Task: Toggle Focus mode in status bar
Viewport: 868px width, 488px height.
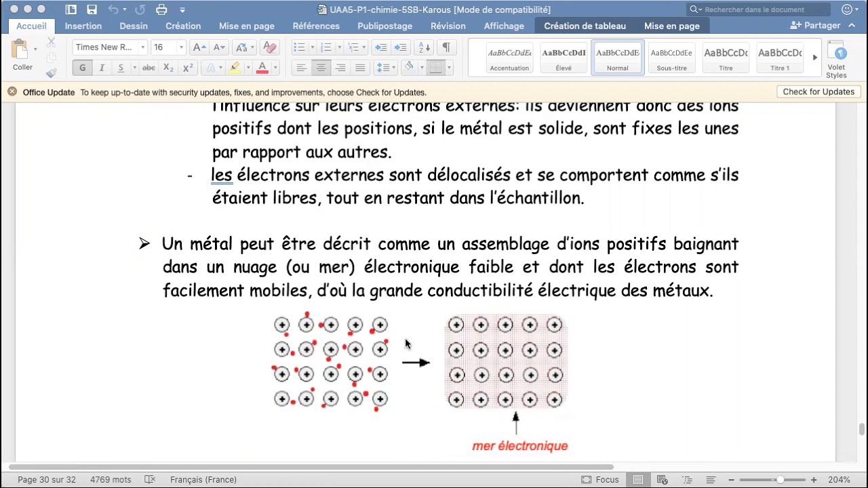Action: [x=600, y=480]
